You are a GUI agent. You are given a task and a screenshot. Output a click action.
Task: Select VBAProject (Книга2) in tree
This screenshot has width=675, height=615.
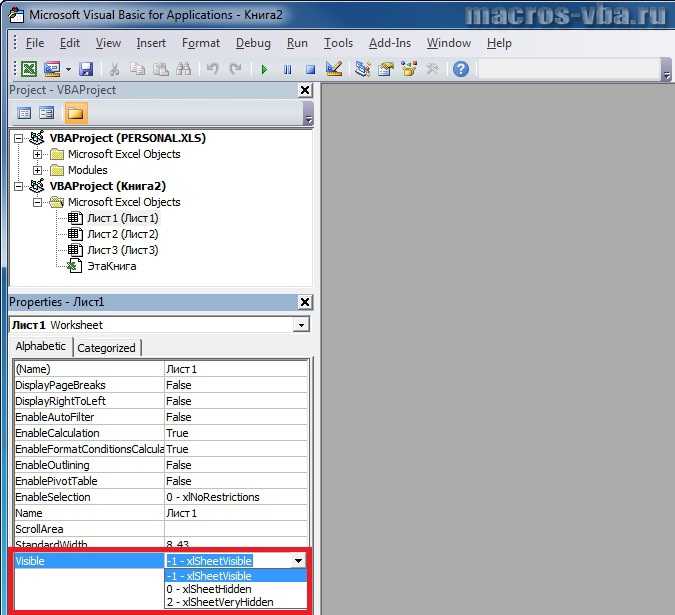(x=108, y=186)
